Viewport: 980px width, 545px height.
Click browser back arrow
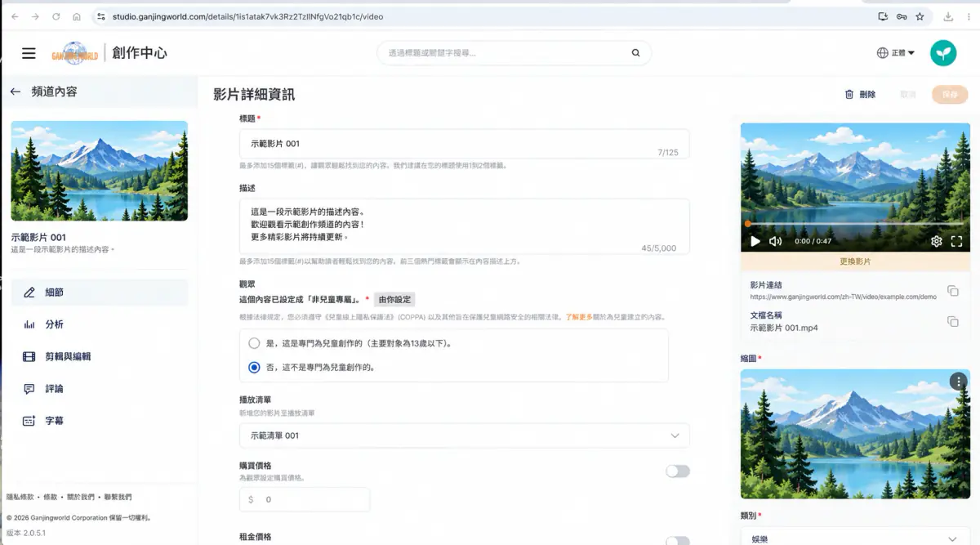(15, 16)
